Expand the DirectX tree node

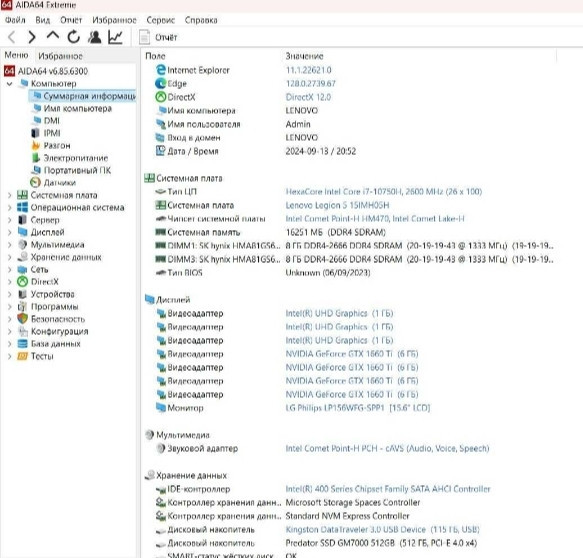(10, 282)
